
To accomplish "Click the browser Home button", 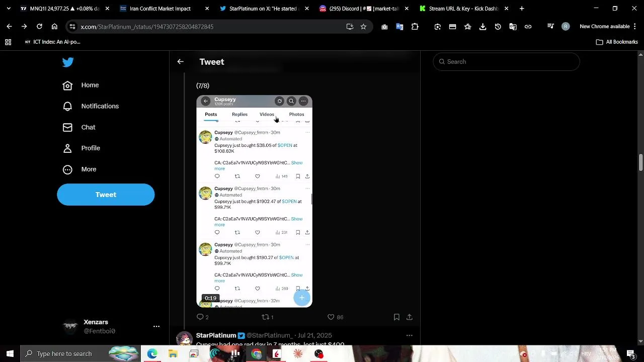I will tap(54, 27).
